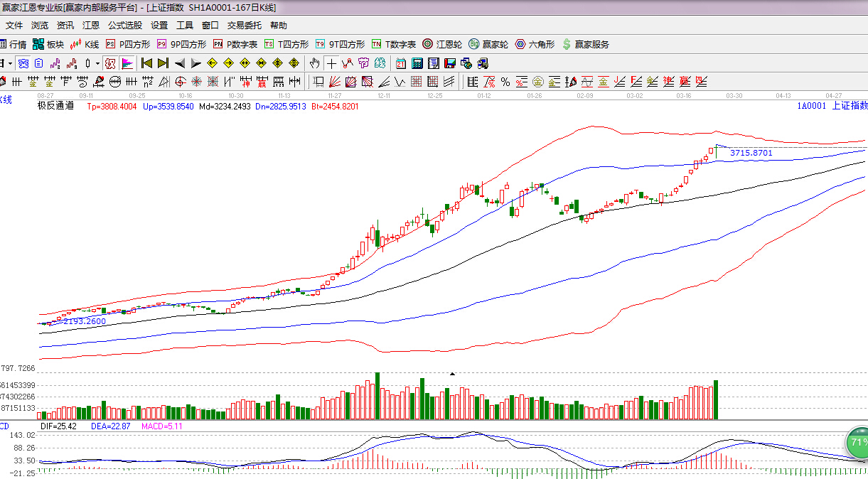The width and height of the screenshot is (868, 479).
Task: Toggle the boxed red symbol toolbar button
Action: (x=109, y=63)
